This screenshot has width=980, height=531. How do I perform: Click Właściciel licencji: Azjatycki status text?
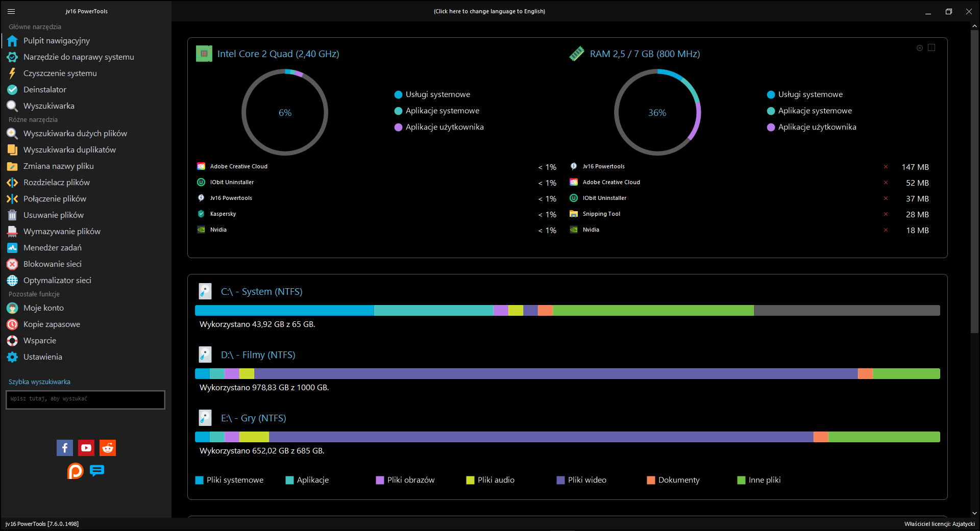point(939,524)
